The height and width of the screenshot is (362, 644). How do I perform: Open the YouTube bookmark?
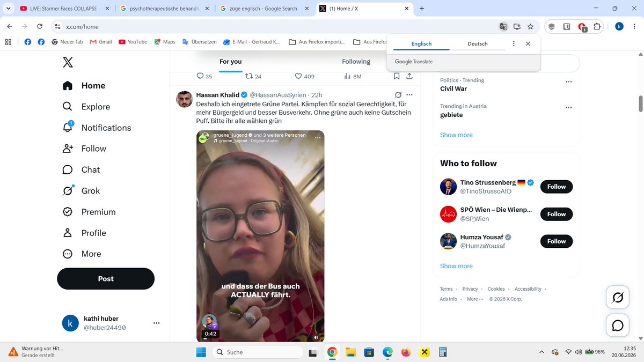(x=133, y=42)
